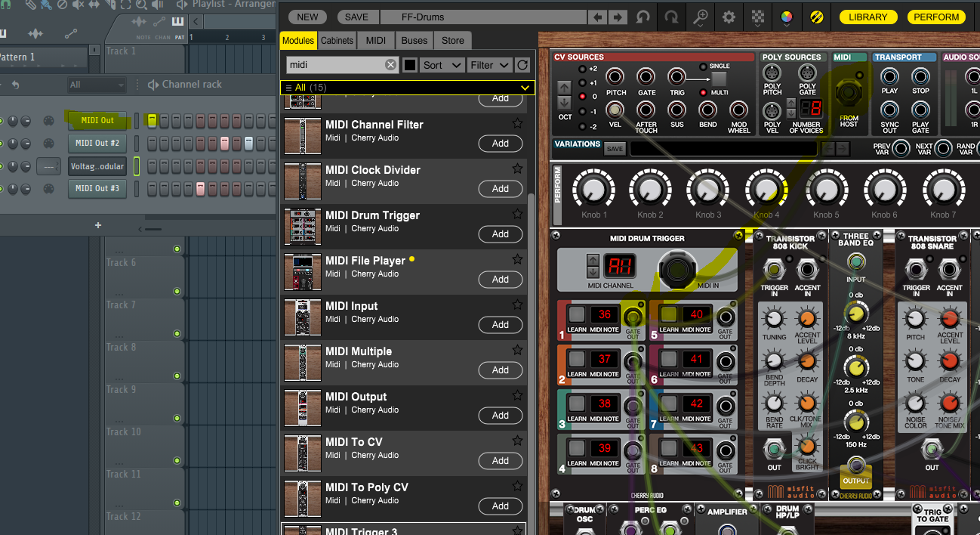The image size is (980, 535).
Task: Click the PITCH jack in CV Sources
Action: [615, 76]
